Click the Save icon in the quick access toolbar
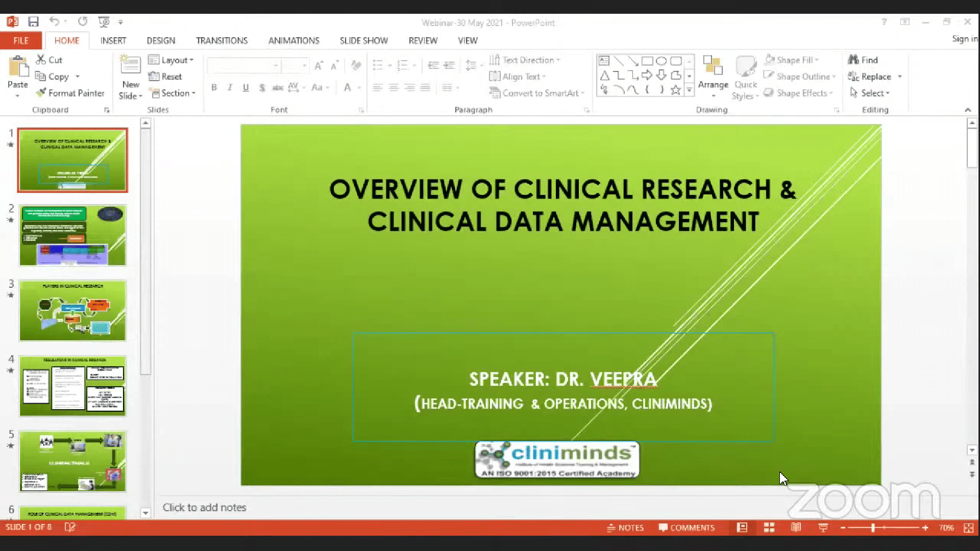 click(34, 22)
